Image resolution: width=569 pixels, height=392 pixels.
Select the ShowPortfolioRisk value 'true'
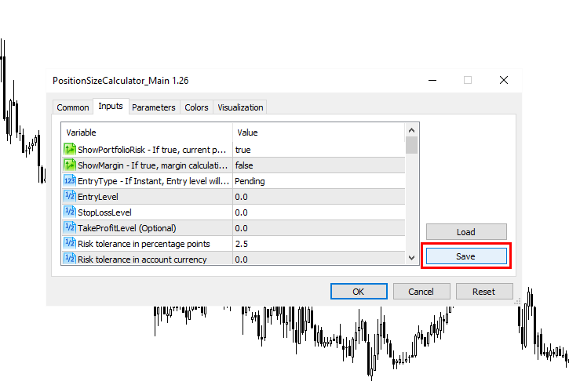pos(243,150)
